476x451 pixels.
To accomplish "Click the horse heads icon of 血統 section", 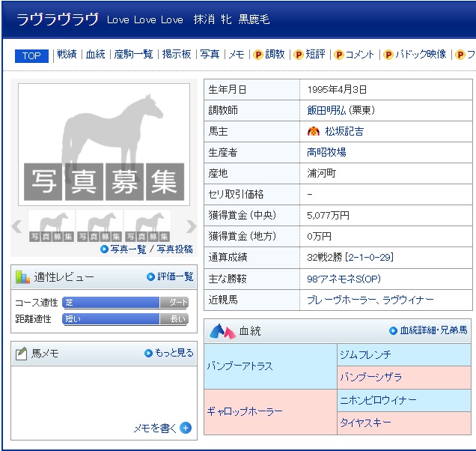I will (x=222, y=331).
